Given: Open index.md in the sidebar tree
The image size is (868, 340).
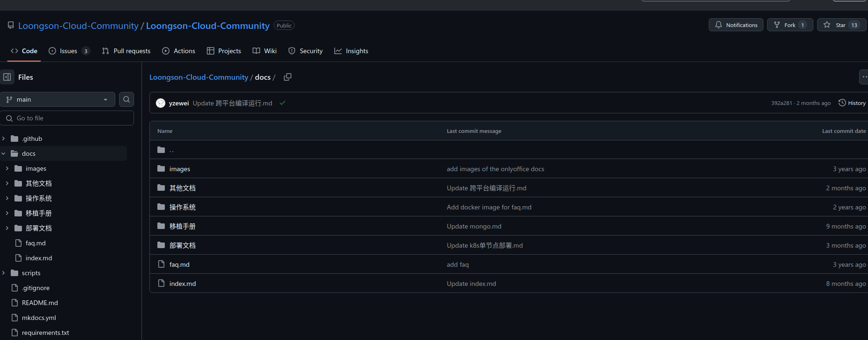Looking at the screenshot, I should pyautogui.click(x=39, y=258).
